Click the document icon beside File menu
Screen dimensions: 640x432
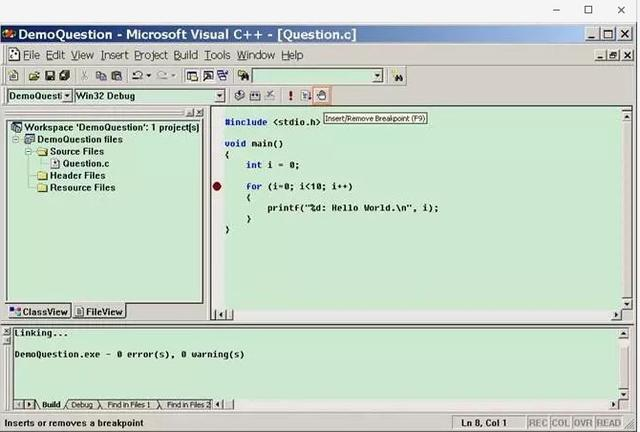coord(14,55)
